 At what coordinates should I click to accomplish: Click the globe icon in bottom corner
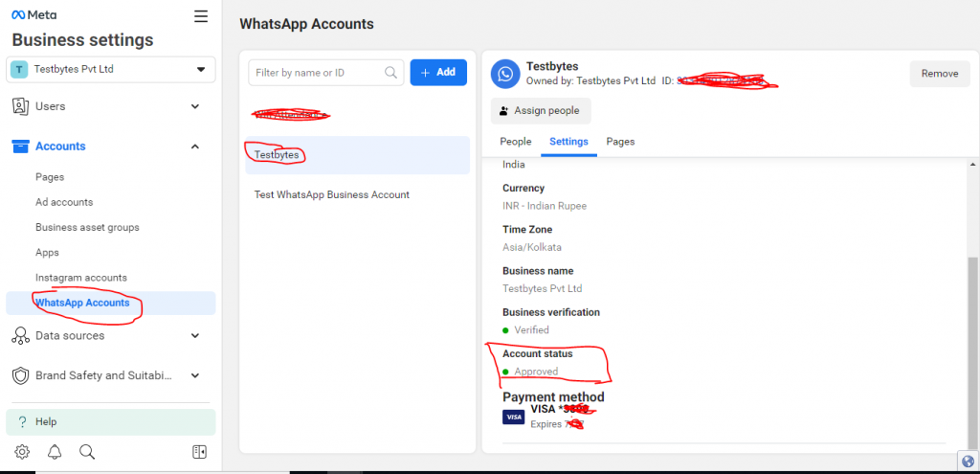[969, 462]
